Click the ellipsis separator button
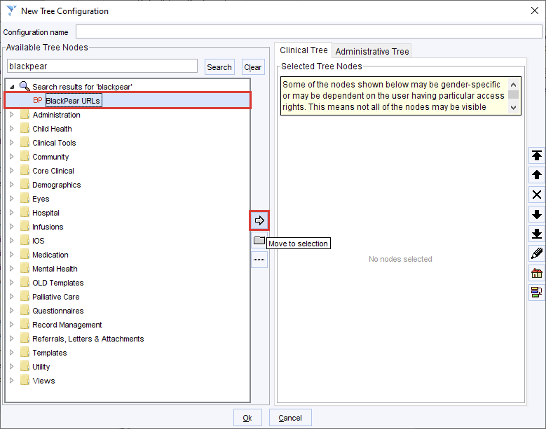Screen dimensions: 546x429 tap(259, 260)
